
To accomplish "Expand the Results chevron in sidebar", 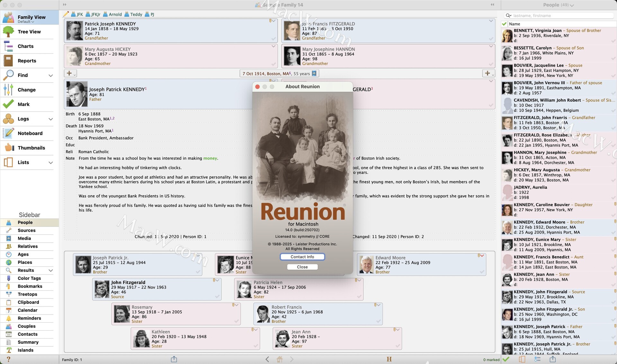I will pos(50,271).
